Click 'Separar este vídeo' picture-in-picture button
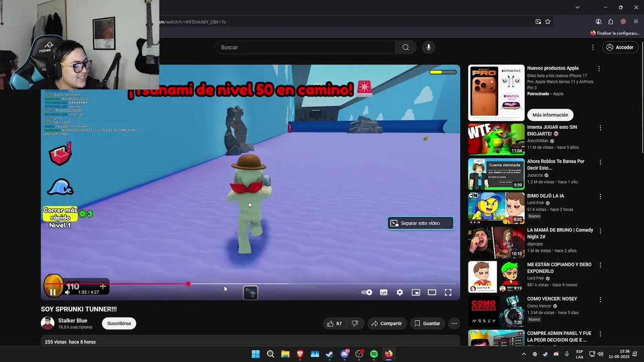The width and height of the screenshot is (644, 362). pos(421,223)
